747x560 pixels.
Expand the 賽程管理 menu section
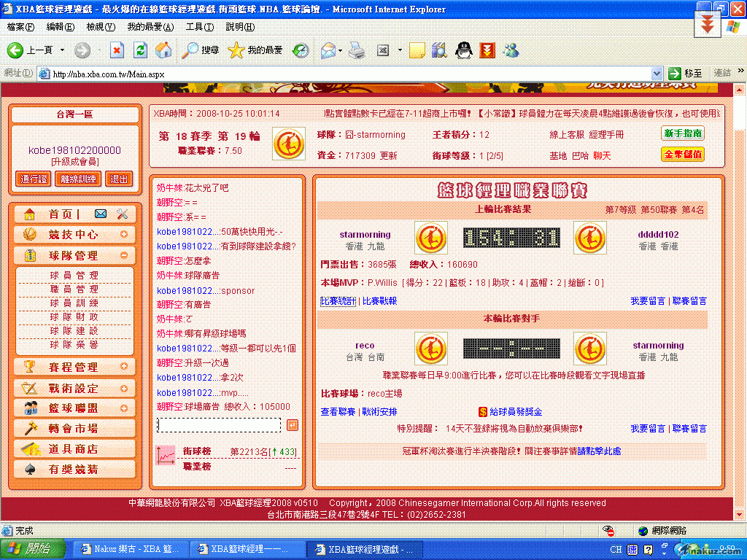click(x=75, y=367)
